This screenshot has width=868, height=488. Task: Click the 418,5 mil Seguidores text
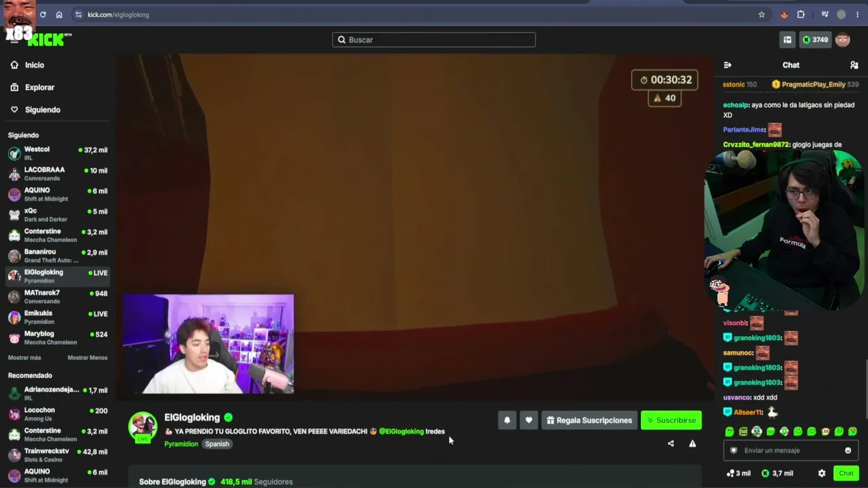(x=256, y=482)
